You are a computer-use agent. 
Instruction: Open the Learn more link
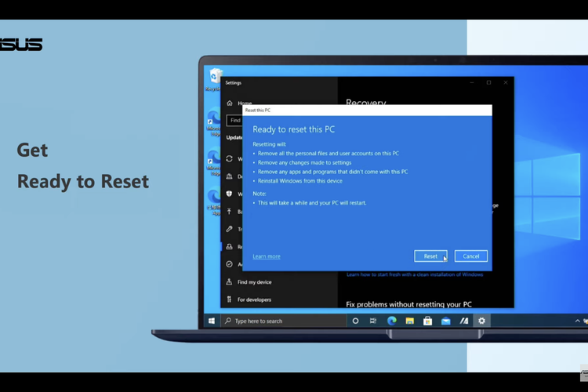coord(267,256)
